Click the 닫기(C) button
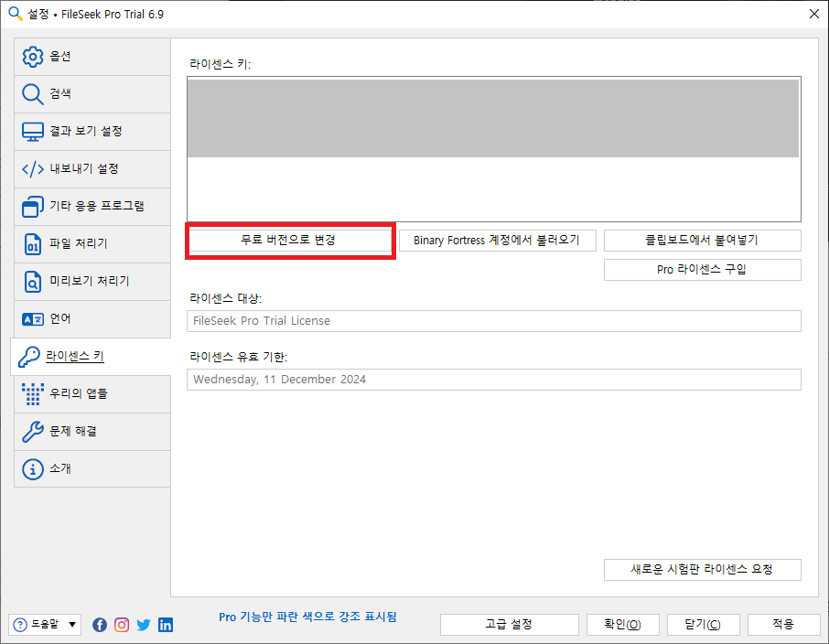The width and height of the screenshot is (829, 644). (703, 625)
